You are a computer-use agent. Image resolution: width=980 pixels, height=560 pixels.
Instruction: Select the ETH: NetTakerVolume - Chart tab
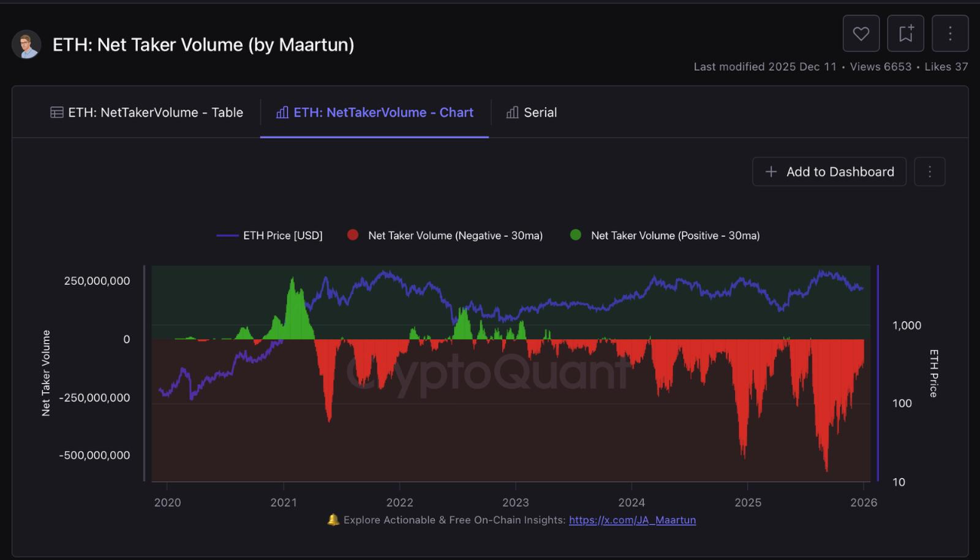tap(374, 113)
